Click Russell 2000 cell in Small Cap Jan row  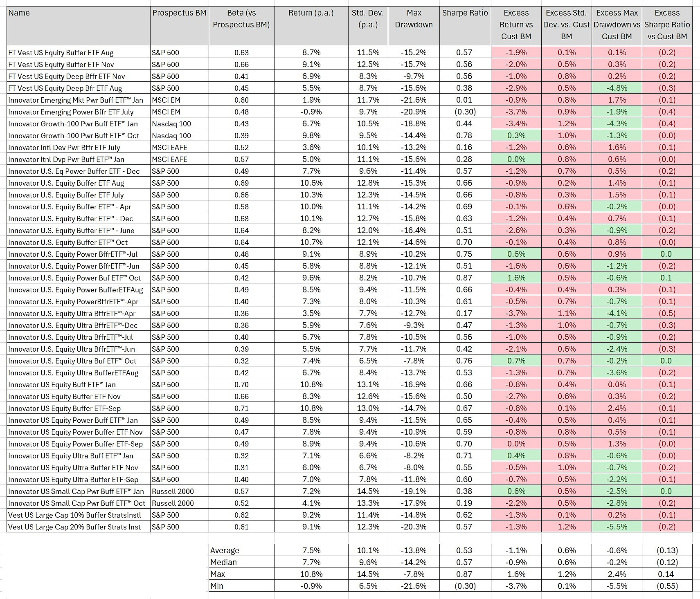[x=179, y=491]
